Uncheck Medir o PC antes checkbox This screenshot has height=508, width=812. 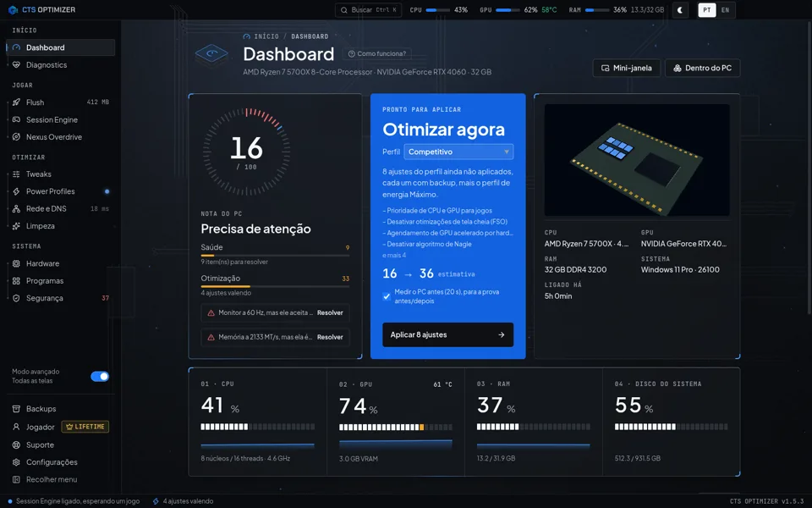387,296
